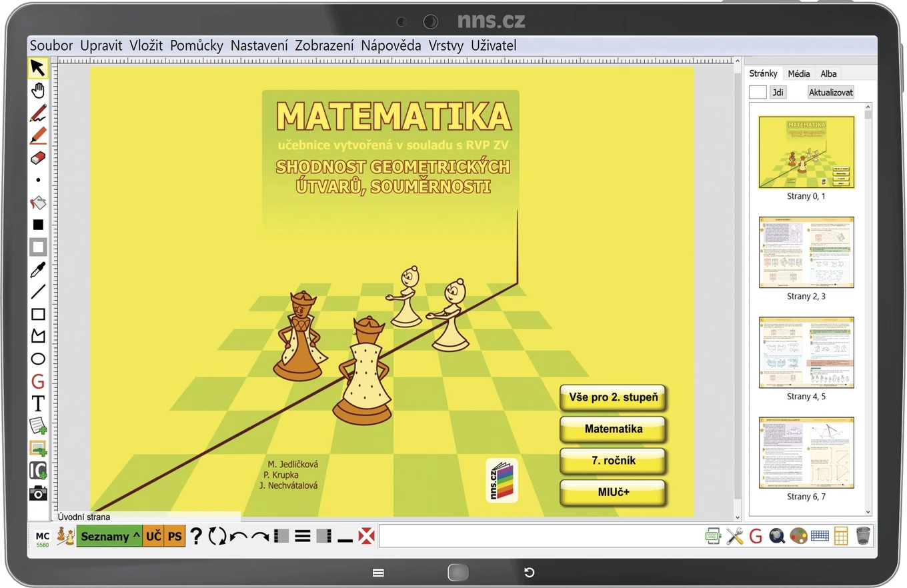Open thumbnail Strany 4, 5

[806, 353]
